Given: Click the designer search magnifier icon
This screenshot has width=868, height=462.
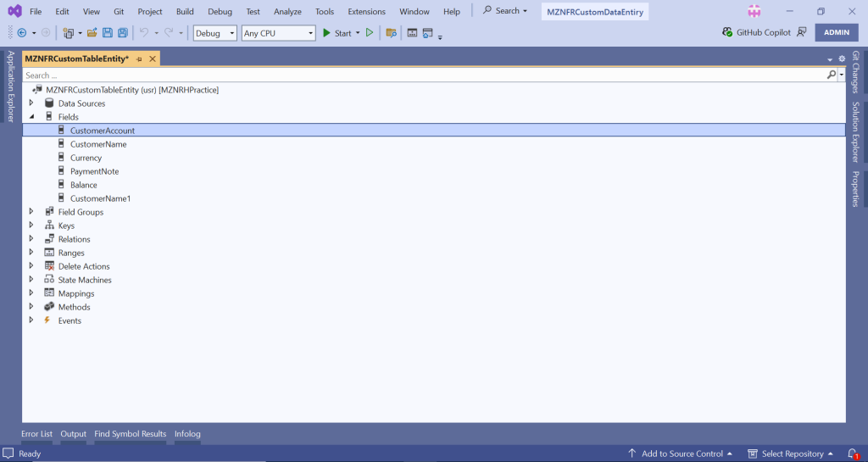Looking at the screenshot, I should click(832, 75).
